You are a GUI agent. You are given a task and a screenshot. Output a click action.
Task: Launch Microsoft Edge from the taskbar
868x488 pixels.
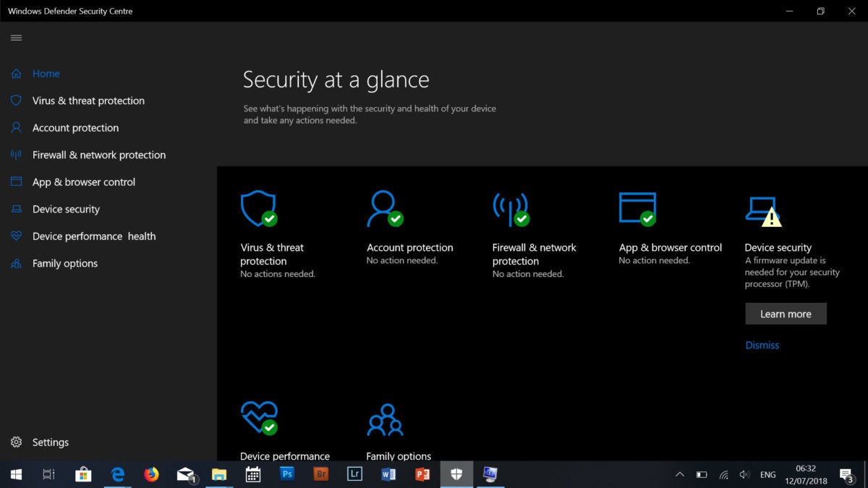[x=117, y=474]
